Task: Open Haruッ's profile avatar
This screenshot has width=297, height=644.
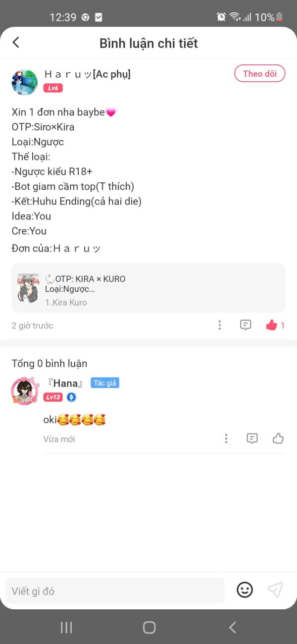Action: tap(24, 82)
